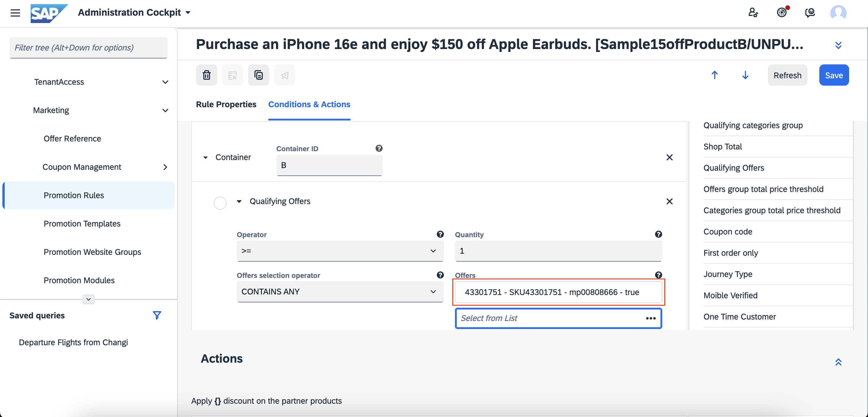868x417 pixels.
Task: Click the Save button
Action: click(834, 75)
